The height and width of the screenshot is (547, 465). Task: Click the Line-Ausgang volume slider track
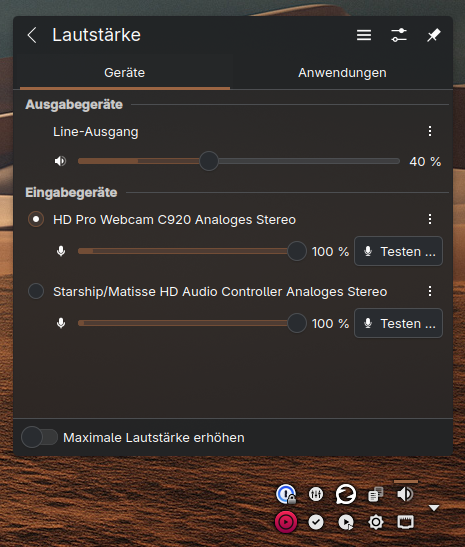(x=239, y=161)
